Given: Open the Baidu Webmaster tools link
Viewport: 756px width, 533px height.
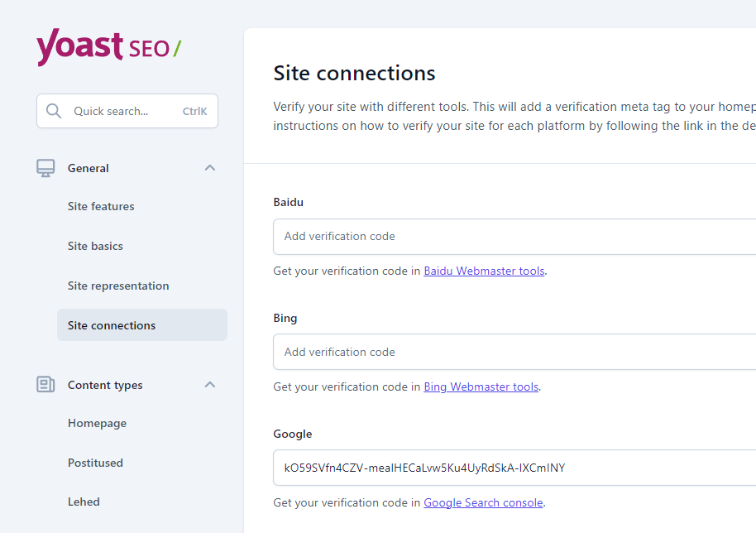Looking at the screenshot, I should (x=484, y=271).
